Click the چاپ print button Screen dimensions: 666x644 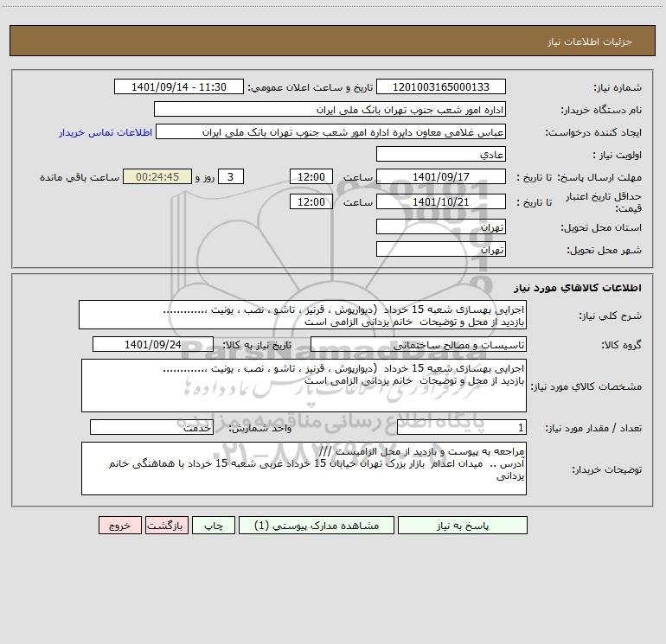(x=214, y=525)
